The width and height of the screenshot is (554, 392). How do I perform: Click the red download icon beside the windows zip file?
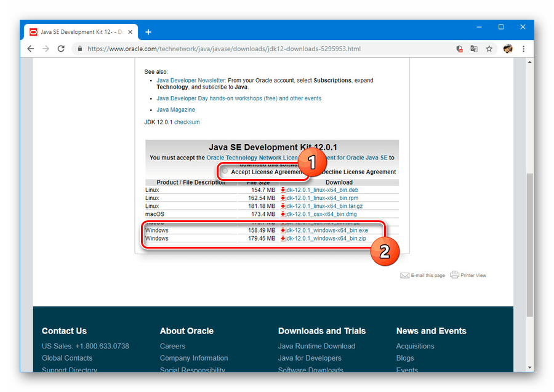[x=283, y=238]
